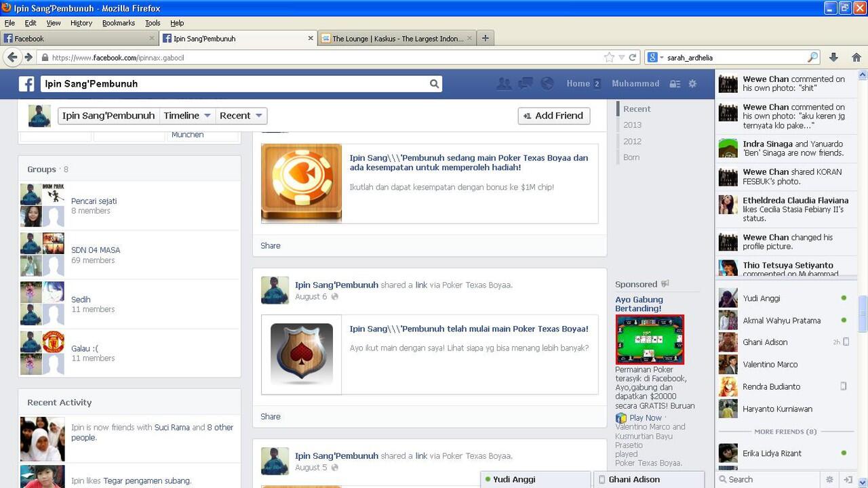Share the August 6 poker post
The image size is (868, 488).
click(270, 417)
